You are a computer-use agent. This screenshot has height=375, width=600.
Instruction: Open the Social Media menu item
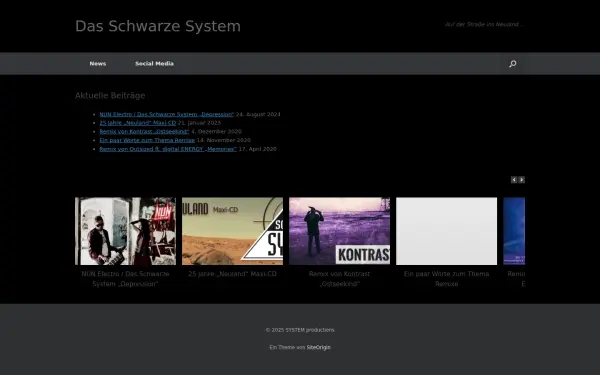click(154, 64)
